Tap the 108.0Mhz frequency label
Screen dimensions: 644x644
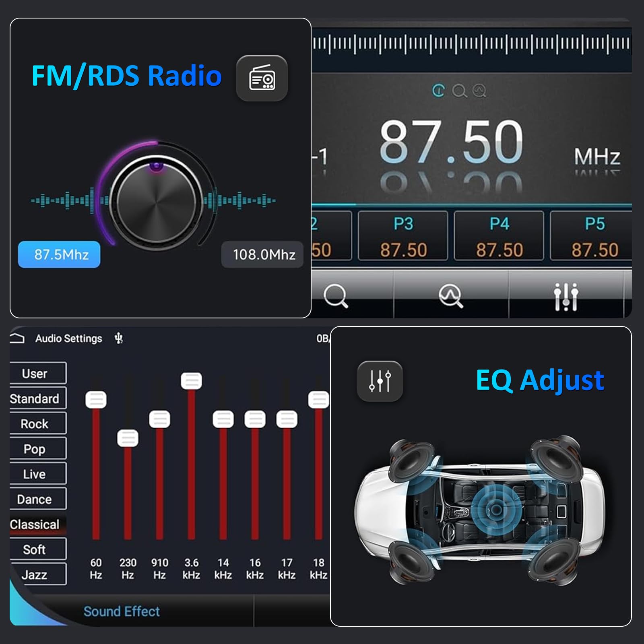tap(262, 254)
